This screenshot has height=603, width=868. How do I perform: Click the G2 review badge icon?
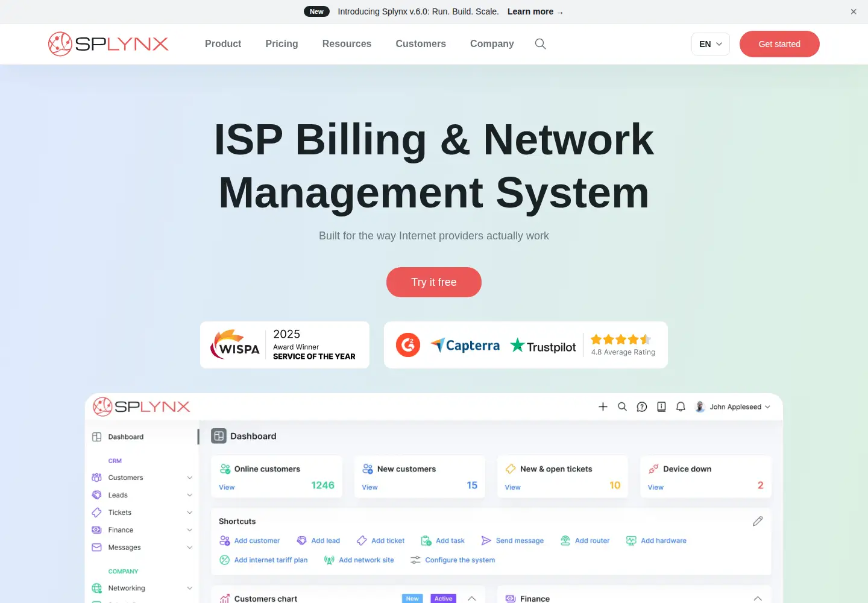(408, 345)
